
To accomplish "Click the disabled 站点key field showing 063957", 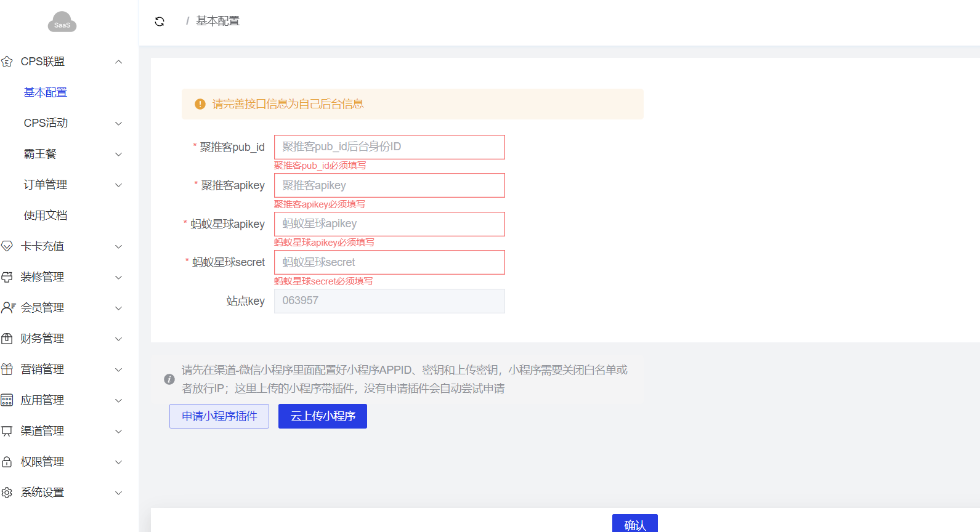I will click(x=389, y=301).
